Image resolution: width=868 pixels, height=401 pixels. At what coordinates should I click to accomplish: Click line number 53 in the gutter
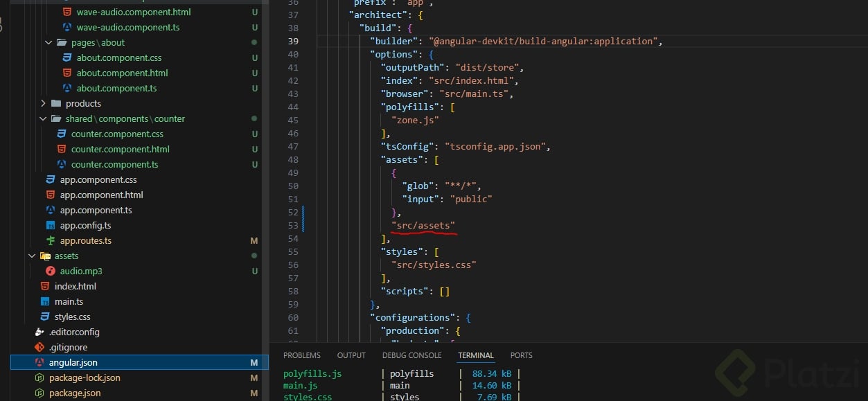click(292, 225)
